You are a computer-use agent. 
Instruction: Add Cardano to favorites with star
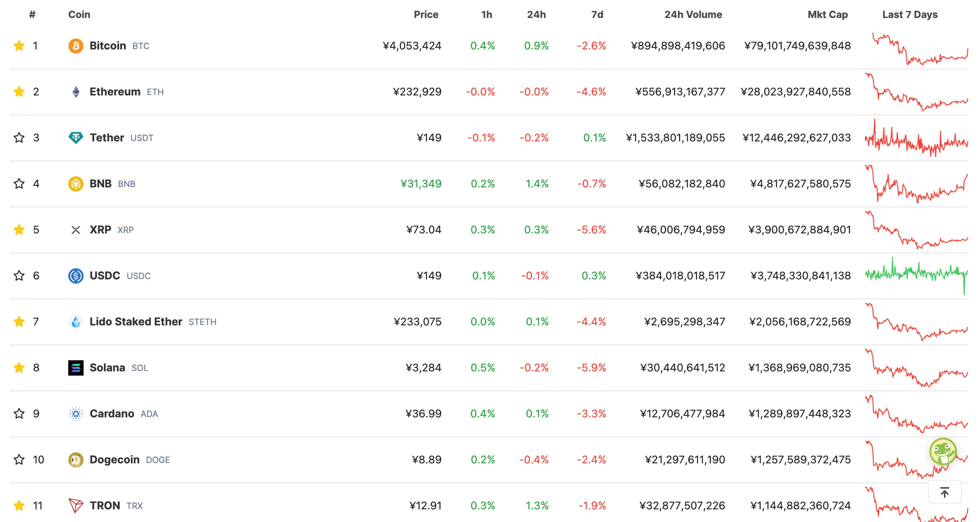click(19, 414)
